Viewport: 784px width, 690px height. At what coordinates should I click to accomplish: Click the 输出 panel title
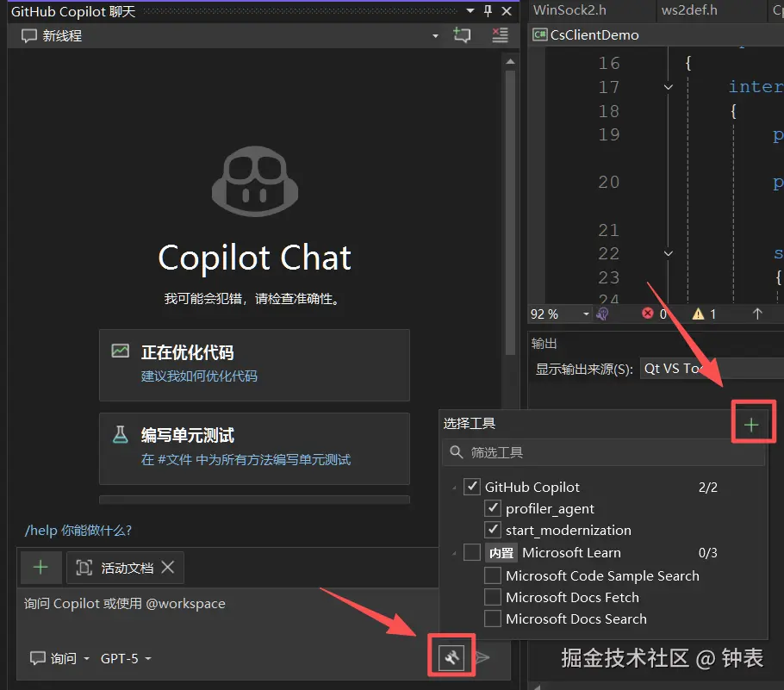tap(544, 344)
